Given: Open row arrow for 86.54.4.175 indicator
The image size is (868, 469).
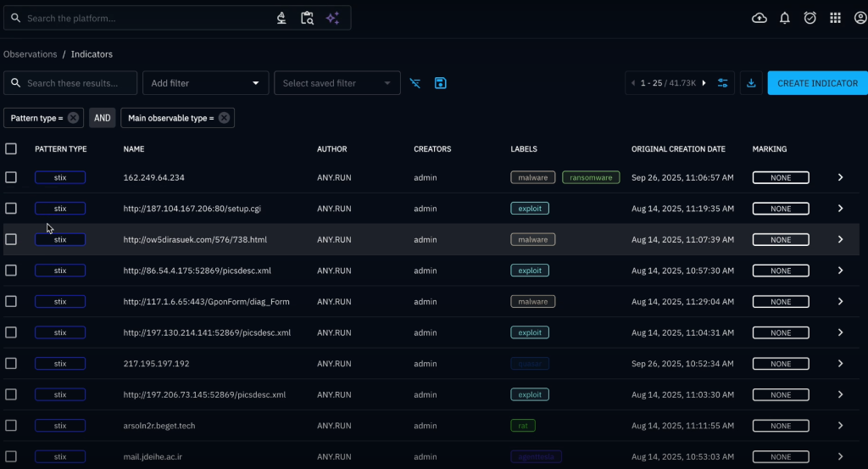Looking at the screenshot, I should coord(840,271).
